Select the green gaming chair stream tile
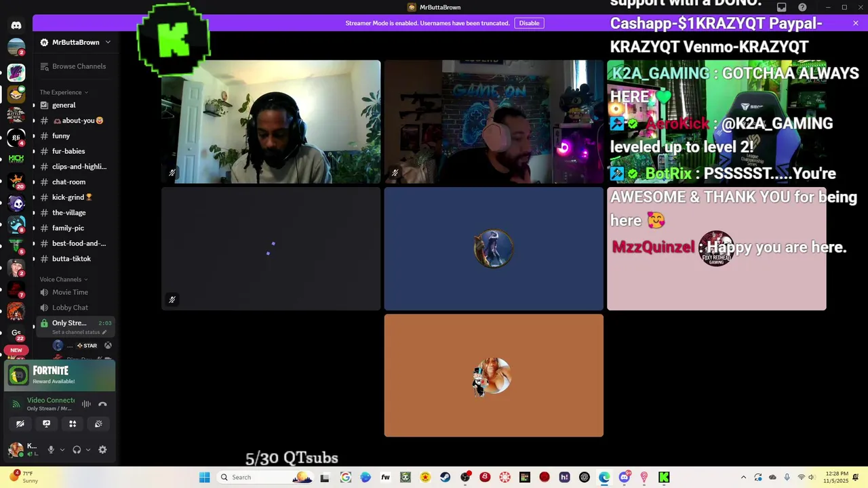 click(717, 122)
